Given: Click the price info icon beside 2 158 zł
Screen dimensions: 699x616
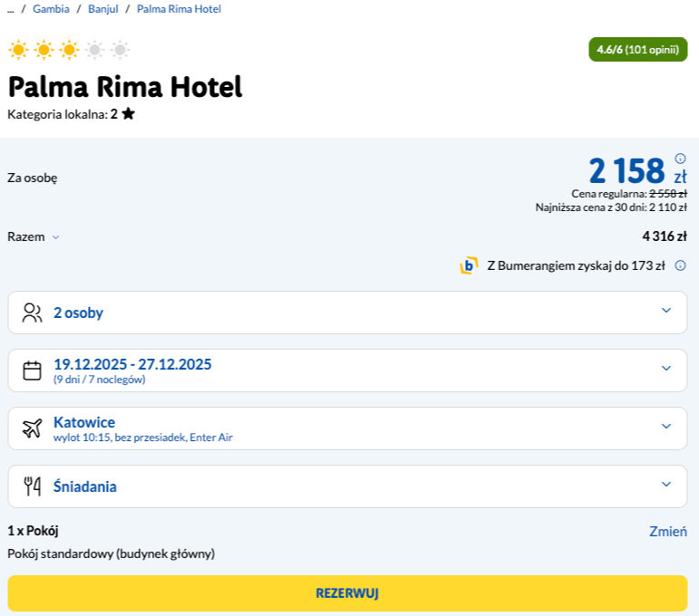Looking at the screenshot, I should point(680,158).
